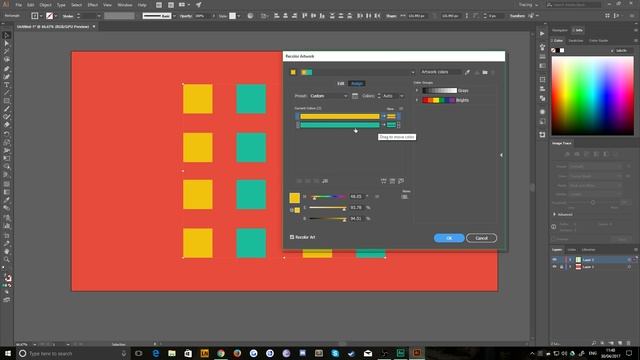Click randomly change saturation and brightness icon
The height and width of the screenshot is (360, 640).
[x=392, y=181]
